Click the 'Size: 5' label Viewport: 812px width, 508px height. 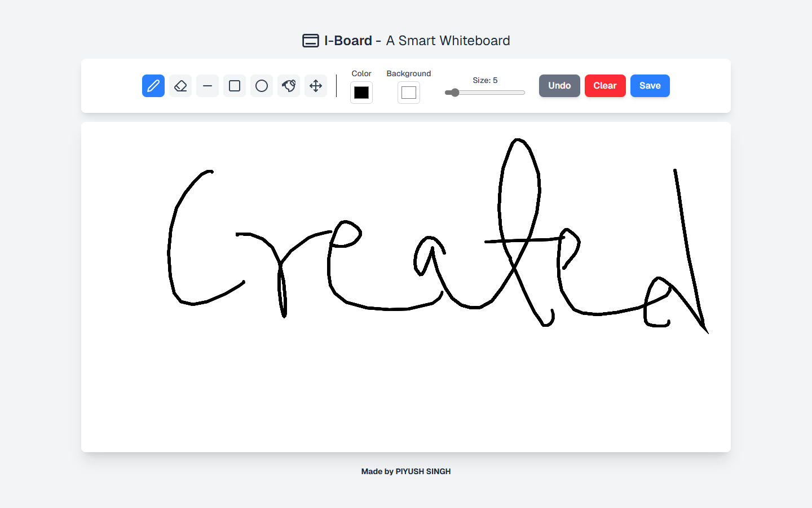coord(485,80)
